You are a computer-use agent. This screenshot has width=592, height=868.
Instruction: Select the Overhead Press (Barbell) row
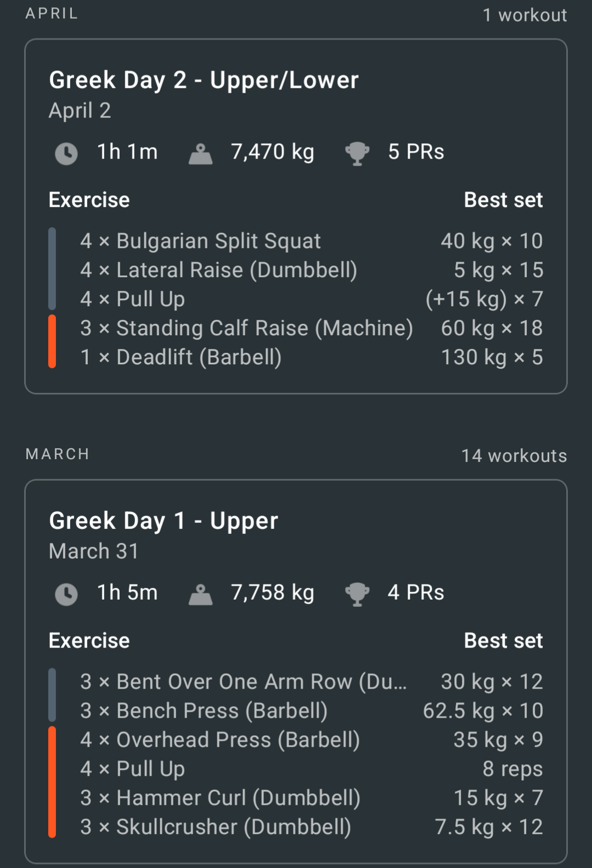pos(296,740)
